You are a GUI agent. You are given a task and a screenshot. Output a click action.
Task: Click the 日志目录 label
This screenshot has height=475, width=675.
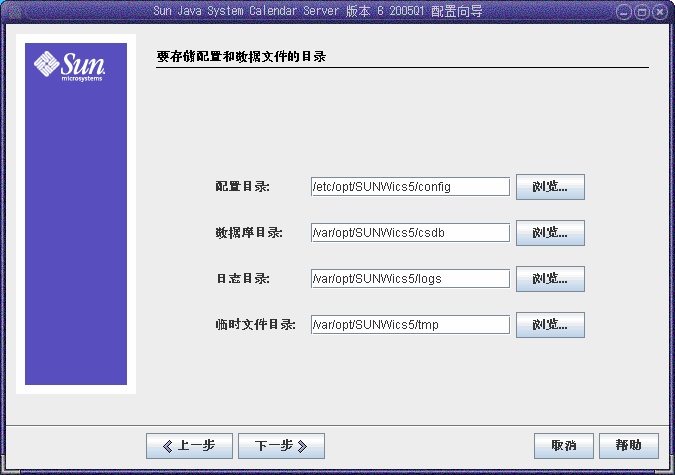click(242, 279)
